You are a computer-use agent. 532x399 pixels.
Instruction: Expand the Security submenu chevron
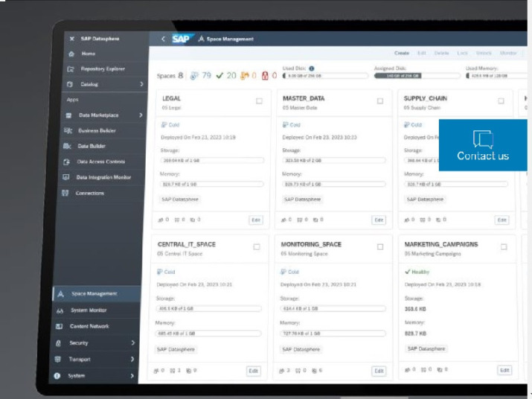(x=132, y=343)
